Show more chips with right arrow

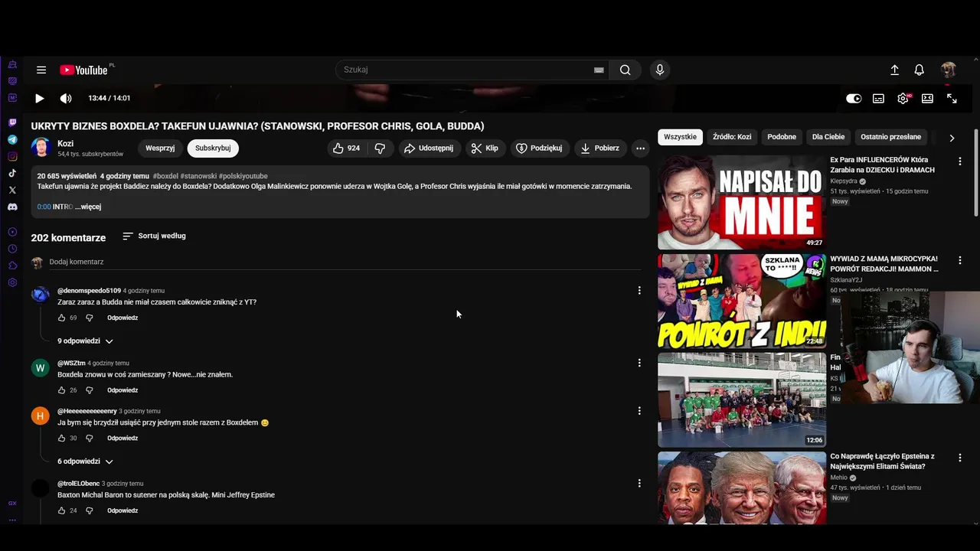tap(952, 138)
